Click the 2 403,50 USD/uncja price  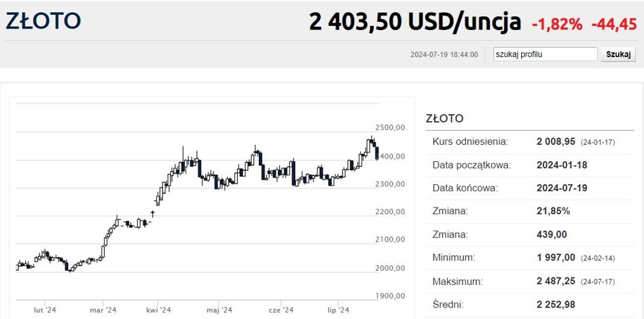click(x=414, y=22)
